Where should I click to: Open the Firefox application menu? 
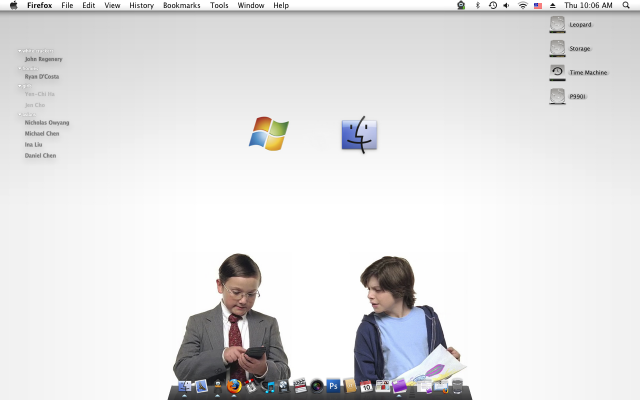(40, 5)
